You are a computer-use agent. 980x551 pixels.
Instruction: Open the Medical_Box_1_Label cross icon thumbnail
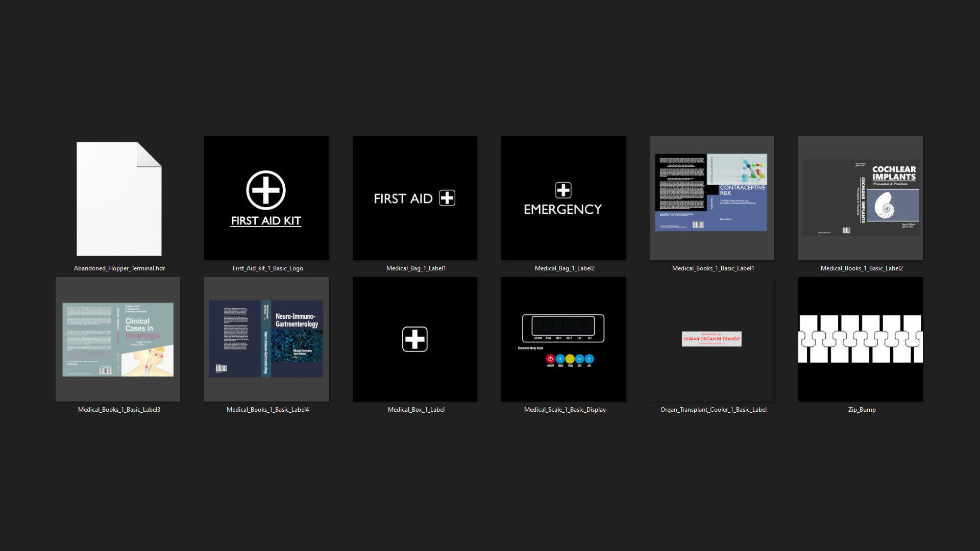pos(414,339)
